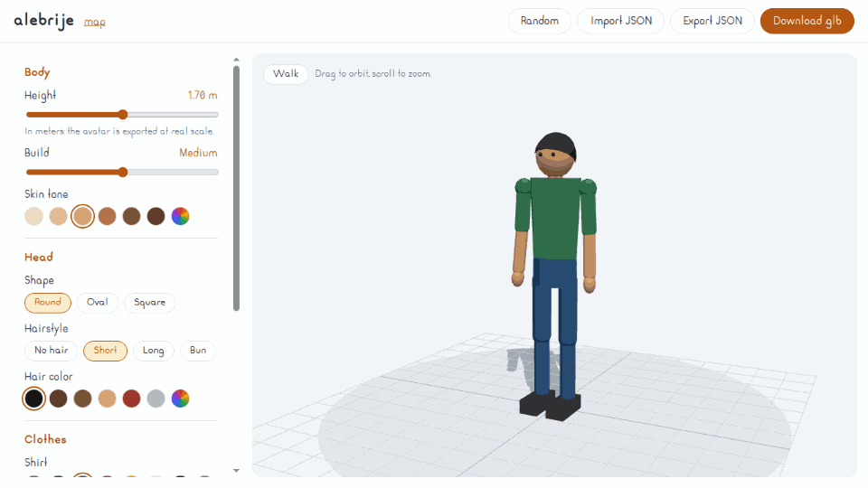Viewport: 868px width, 488px height.
Task: Pick medium brown hair color swatch
Action: (x=82, y=399)
